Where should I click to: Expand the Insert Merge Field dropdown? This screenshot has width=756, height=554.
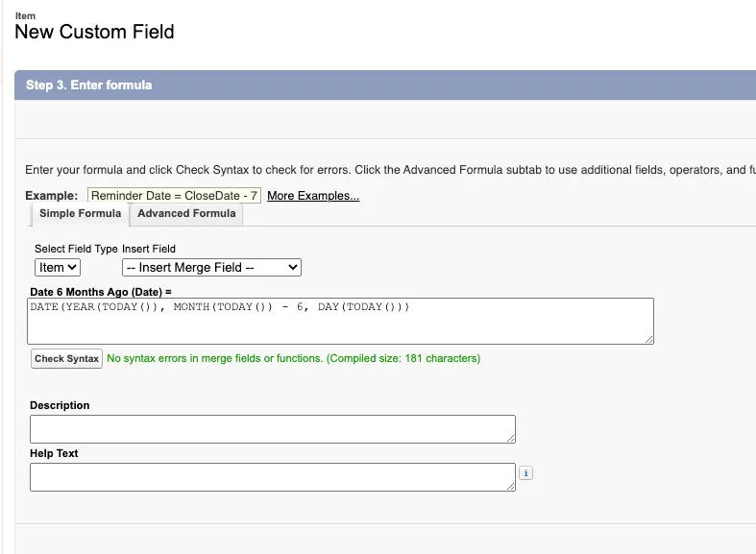click(211, 267)
